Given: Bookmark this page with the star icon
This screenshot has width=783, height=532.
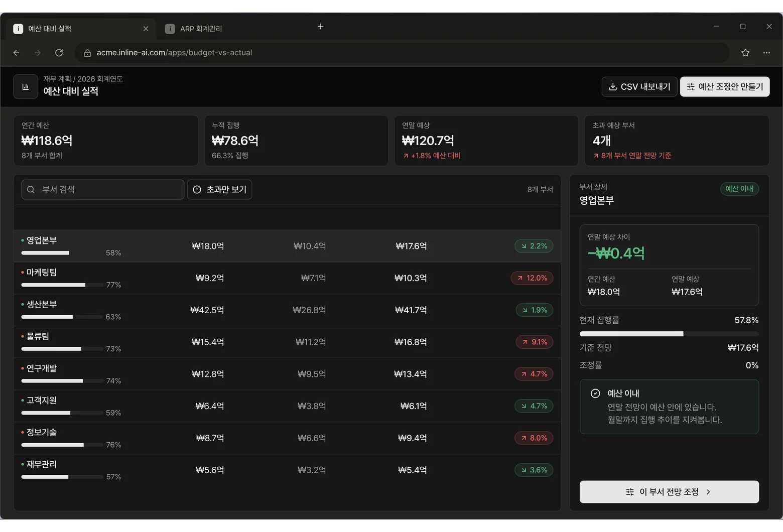Looking at the screenshot, I should 745,53.
